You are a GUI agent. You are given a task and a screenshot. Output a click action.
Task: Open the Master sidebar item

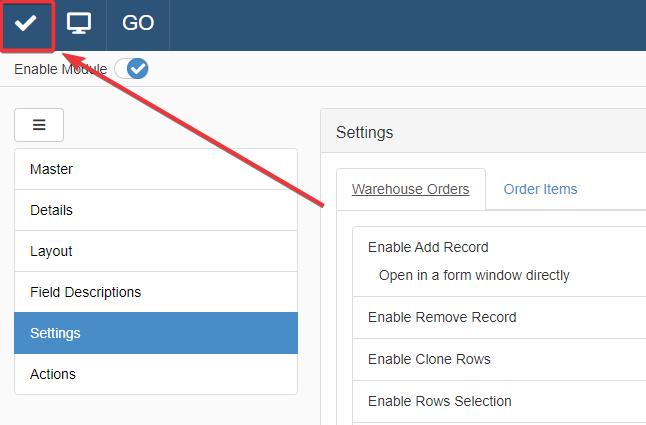[156, 169]
